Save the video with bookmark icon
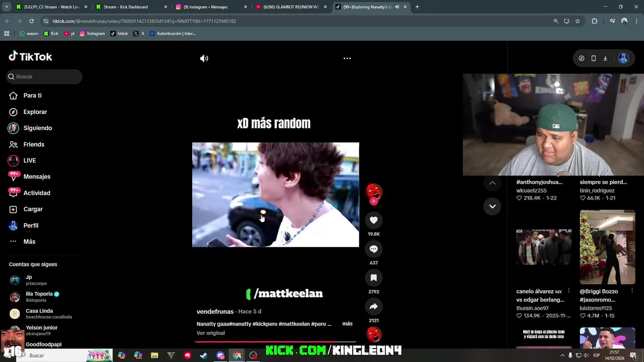The height and width of the screenshot is (362, 644). 374,278
